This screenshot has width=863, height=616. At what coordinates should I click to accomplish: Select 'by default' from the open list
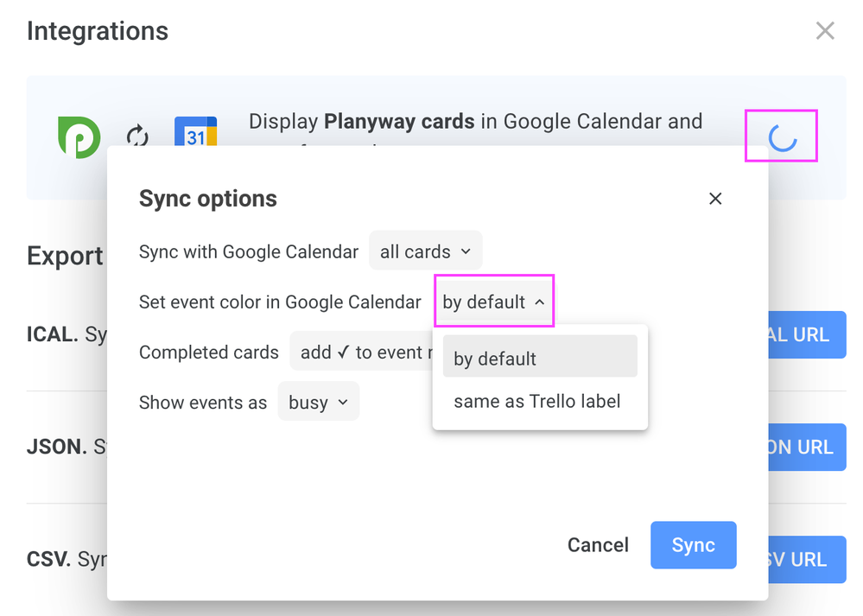(x=539, y=359)
